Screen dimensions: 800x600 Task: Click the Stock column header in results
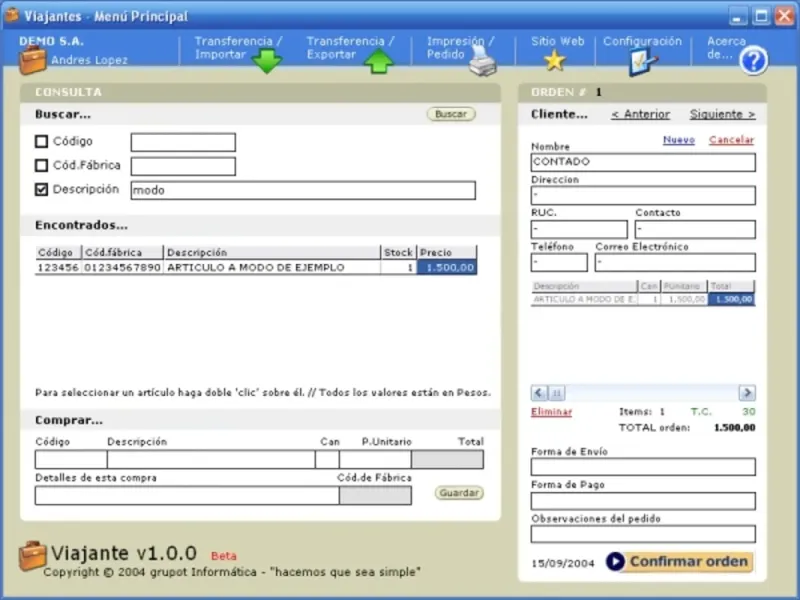click(398, 252)
